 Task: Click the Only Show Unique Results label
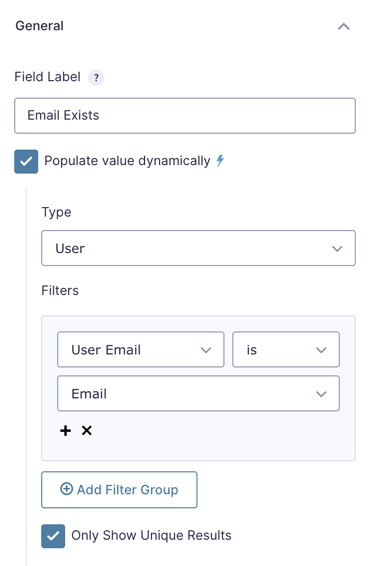(x=151, y=535)
